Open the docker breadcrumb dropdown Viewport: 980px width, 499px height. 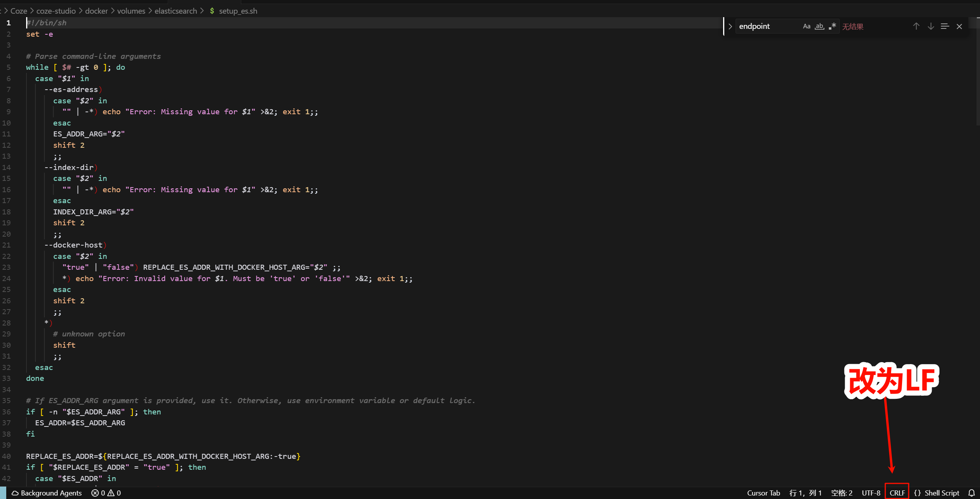point(96,11)
